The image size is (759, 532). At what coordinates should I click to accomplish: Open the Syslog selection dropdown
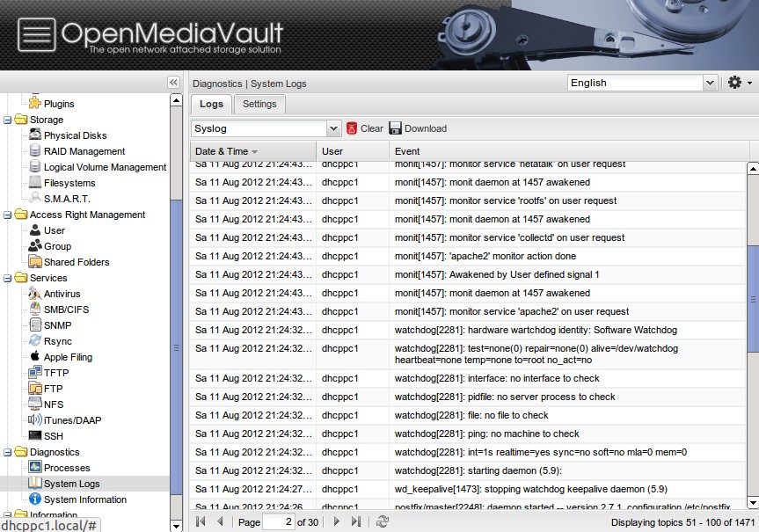click(332, 128)
